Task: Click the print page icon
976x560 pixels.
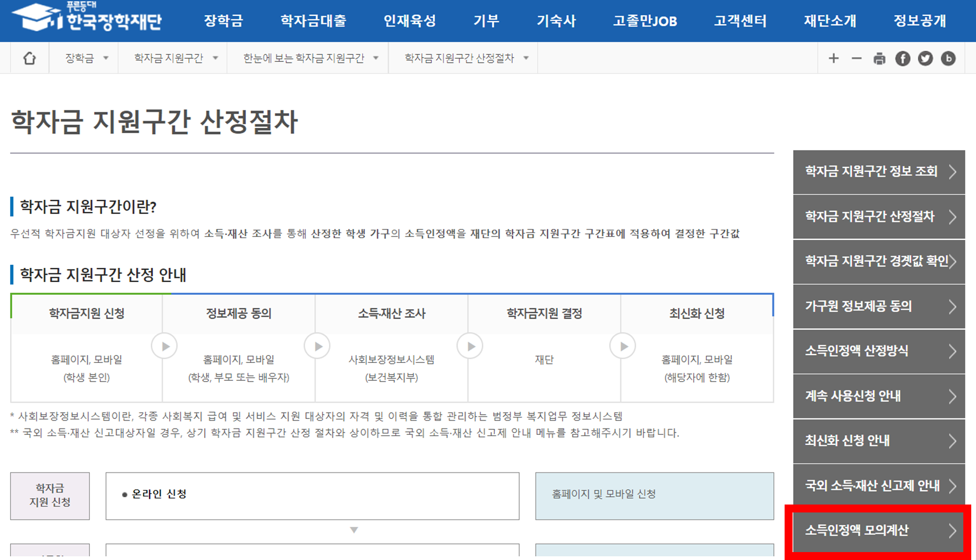Action: point(879,58)
